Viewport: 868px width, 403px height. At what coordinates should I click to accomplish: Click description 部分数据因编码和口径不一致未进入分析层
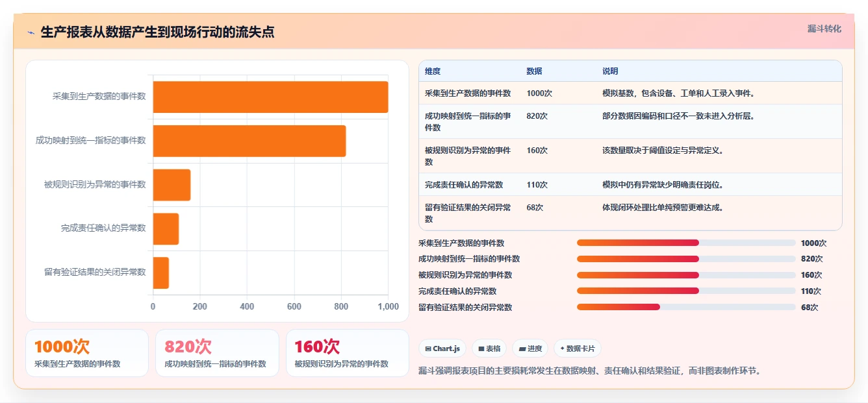click(x=678, y=116)
